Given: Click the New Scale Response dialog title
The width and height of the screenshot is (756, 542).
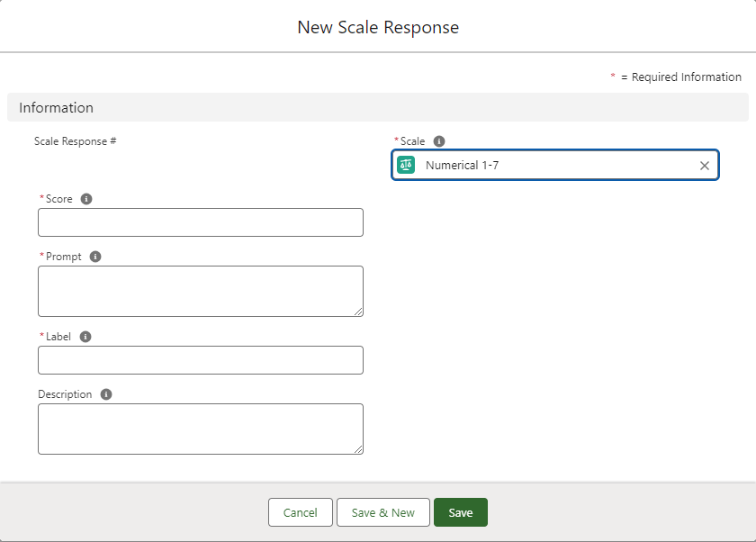Looking at the screenshot, I should point(378,27).
